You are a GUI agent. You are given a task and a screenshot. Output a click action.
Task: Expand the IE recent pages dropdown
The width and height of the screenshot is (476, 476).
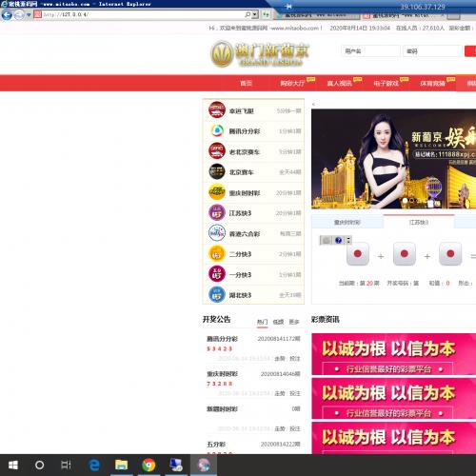[29, 14]
